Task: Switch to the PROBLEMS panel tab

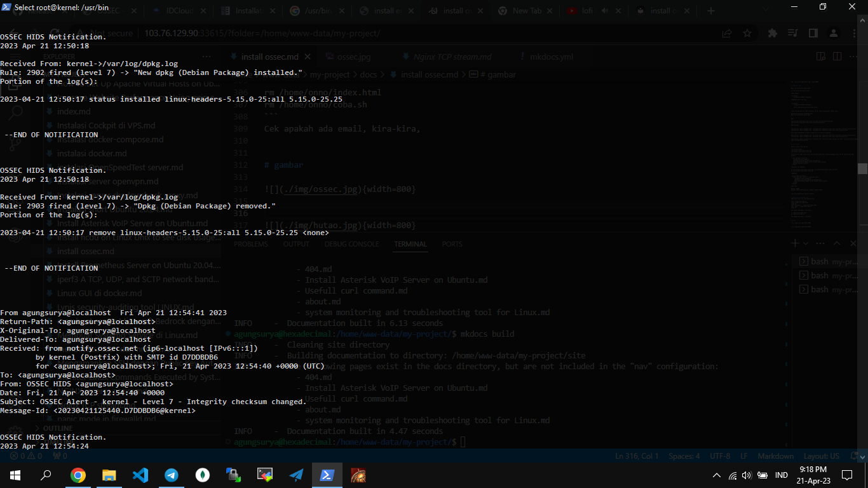Action: [x=252, y=244]
